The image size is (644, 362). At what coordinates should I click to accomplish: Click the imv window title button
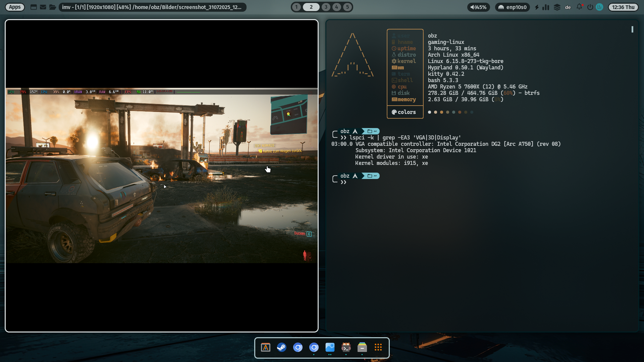click(x=152, y=7)
